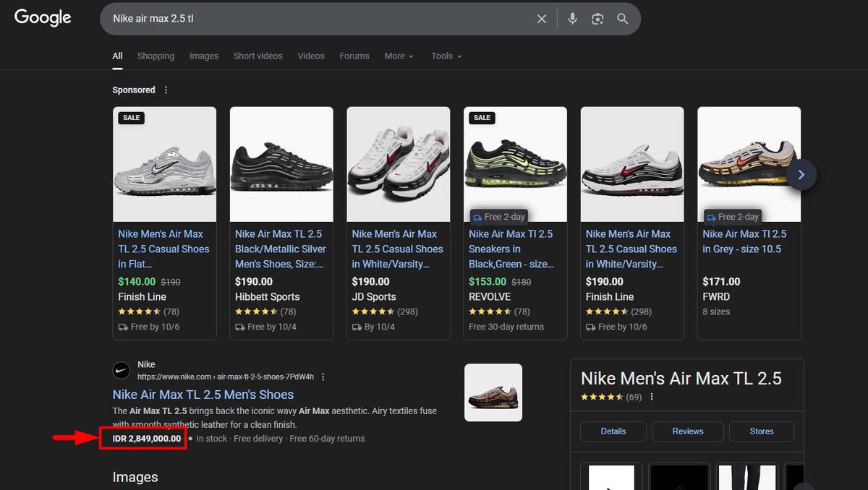Click the Free 2-day badge on REVOLVE card

coord(499,217)
